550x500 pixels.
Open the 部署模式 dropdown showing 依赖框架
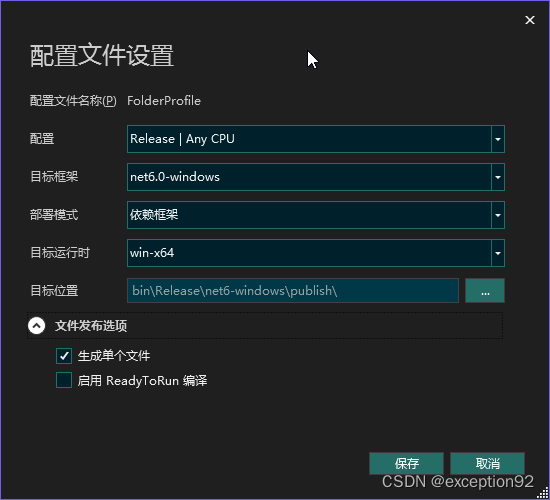click(316, 215)
